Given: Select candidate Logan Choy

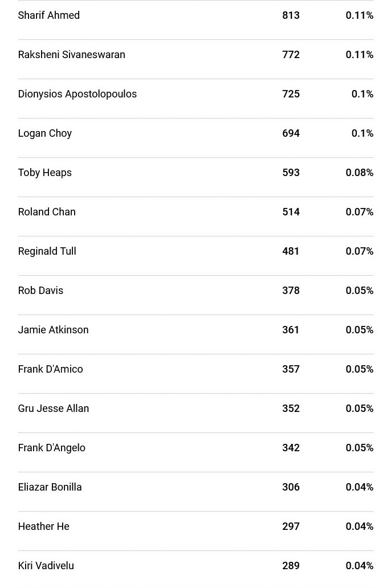Looking at the screenshot, I should (44, 133).
